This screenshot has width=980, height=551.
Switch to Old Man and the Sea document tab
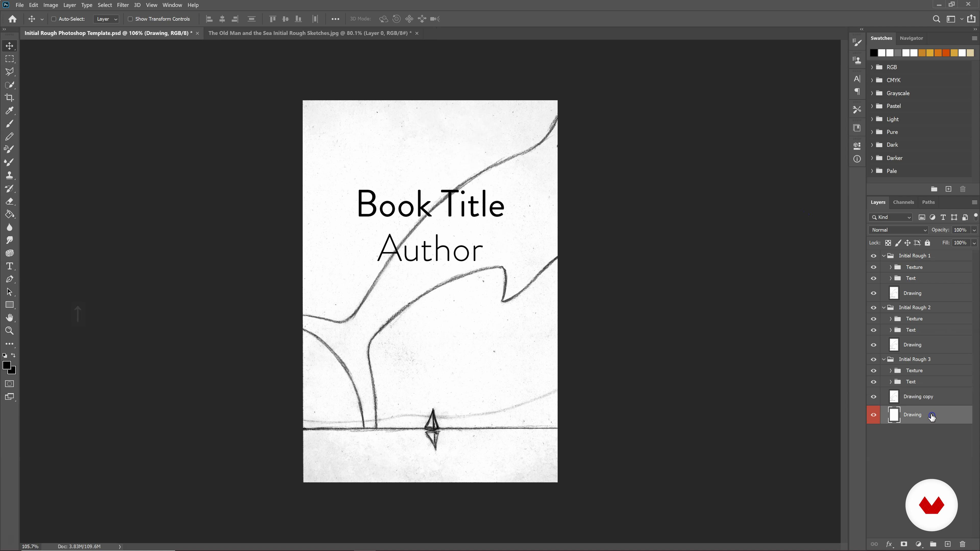(310, 33)
